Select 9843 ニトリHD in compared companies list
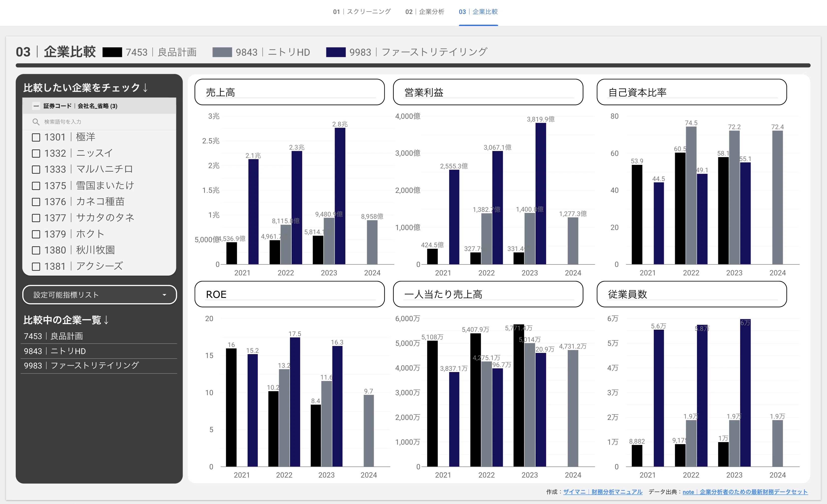 click(99, 351)
